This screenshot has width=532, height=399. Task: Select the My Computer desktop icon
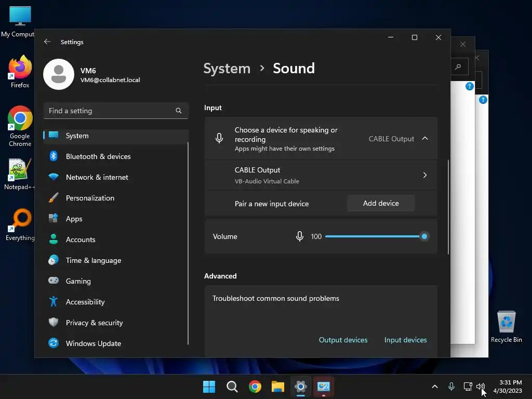19,21
